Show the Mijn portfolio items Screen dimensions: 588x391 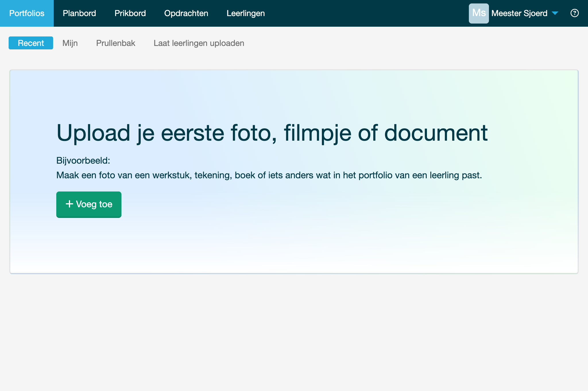pos(70,43)
